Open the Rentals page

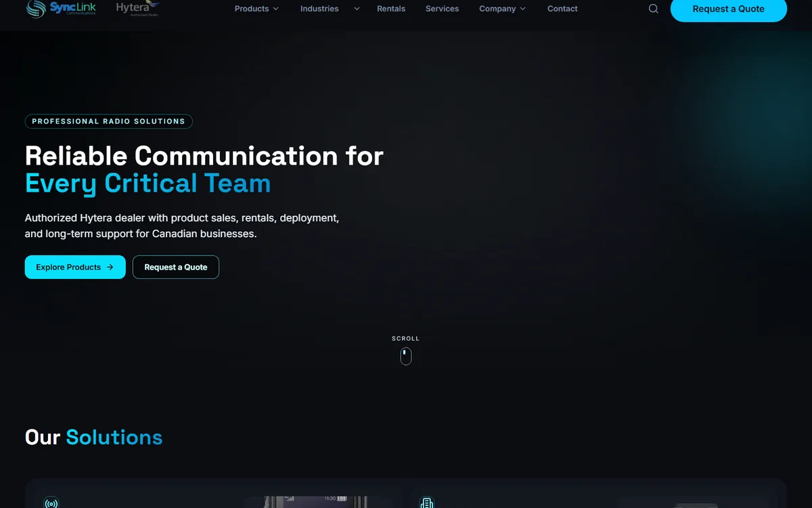pos(391,9)
